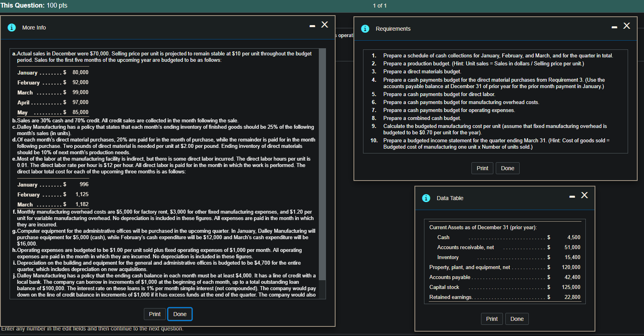Click Property, plant, and equipment value 120,000
The image size is (644, 336).
[x=571, y=267]
